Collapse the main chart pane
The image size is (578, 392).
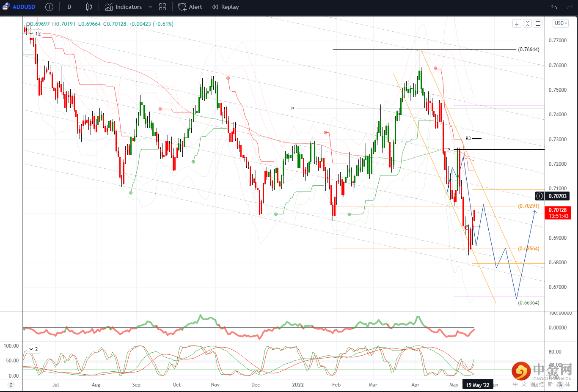[x=527, y=24]
